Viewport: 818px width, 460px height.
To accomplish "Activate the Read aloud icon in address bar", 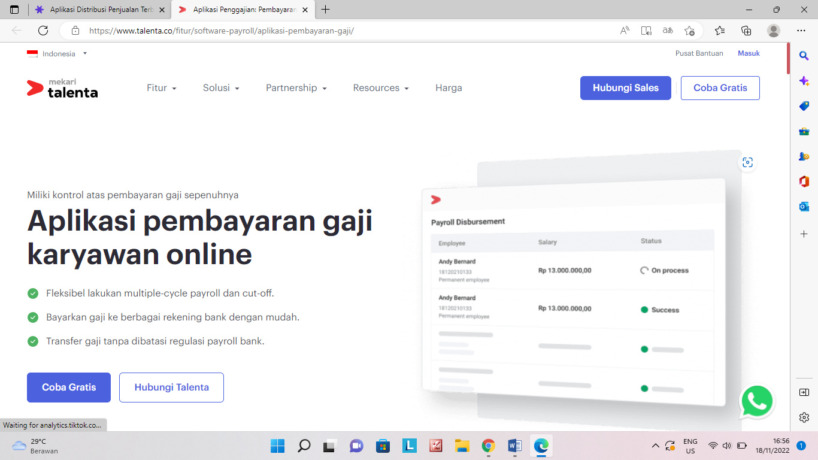I will pos(624,31).
